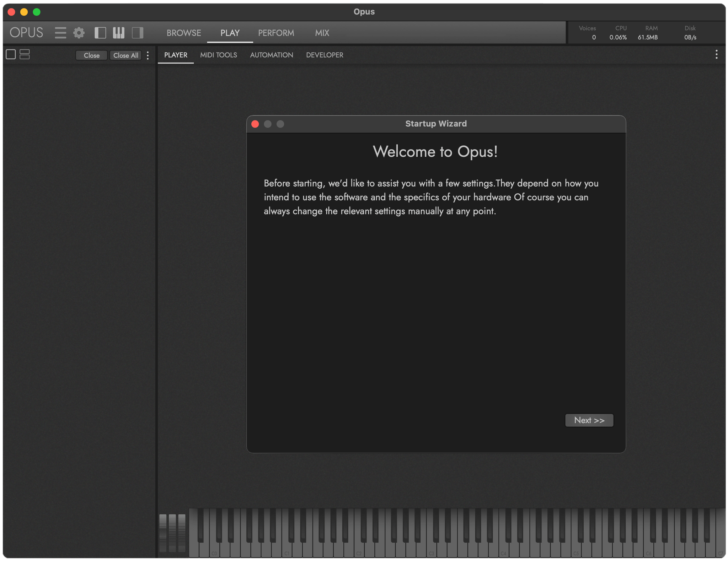728x561 pixels.
Task: Play the C3 key on virtual keyboard
Action: click(431, 550)
